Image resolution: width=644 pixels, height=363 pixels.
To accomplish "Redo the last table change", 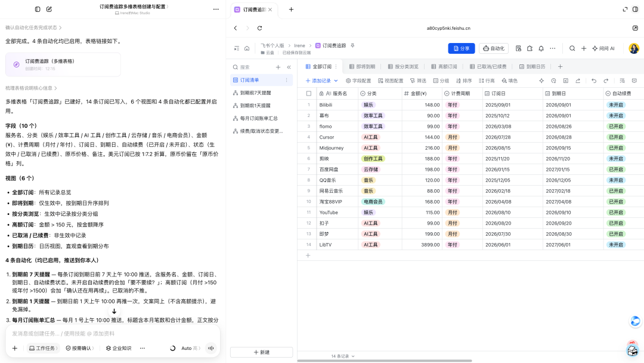I will coord(606,81).
